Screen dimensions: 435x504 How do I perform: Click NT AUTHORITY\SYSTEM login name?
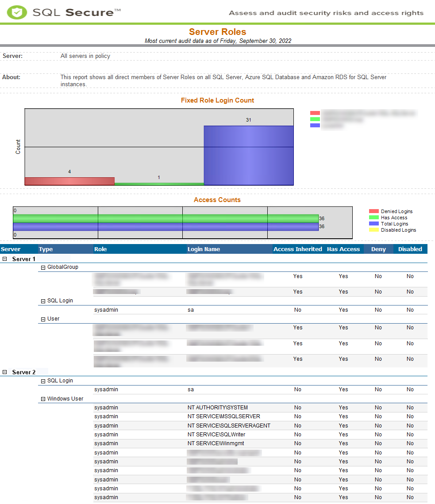click(218, 408)
